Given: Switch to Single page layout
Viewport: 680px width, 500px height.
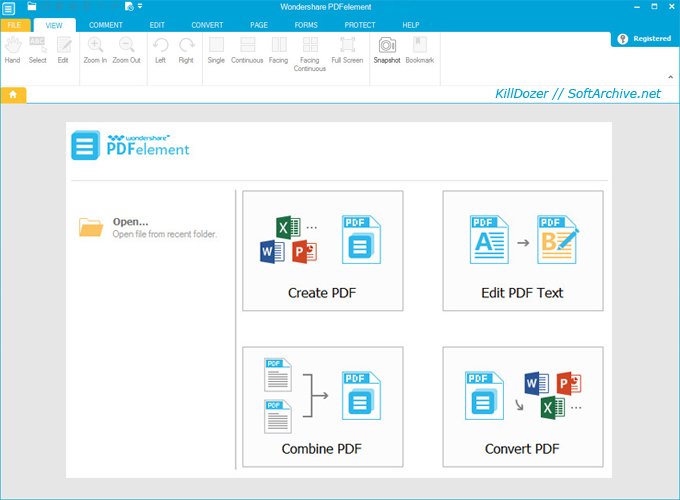Looking at the screenshot, I should (x=216, y=50).
